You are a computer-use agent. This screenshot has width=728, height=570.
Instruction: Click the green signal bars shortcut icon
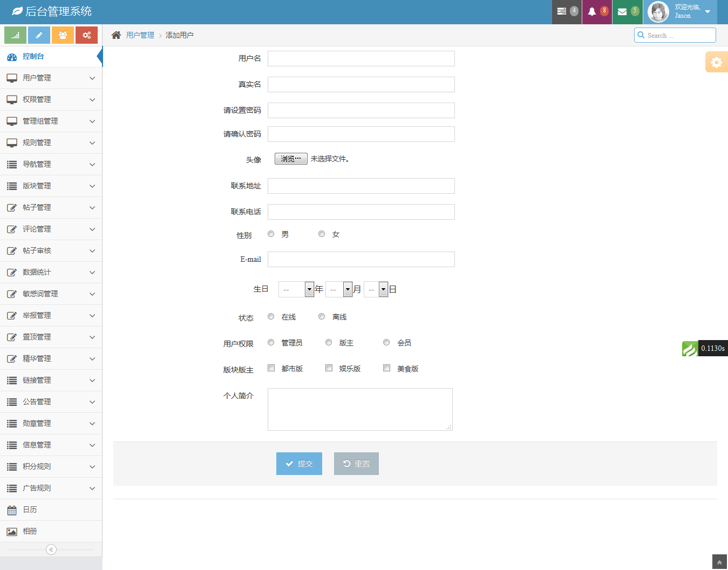(16, 35)
